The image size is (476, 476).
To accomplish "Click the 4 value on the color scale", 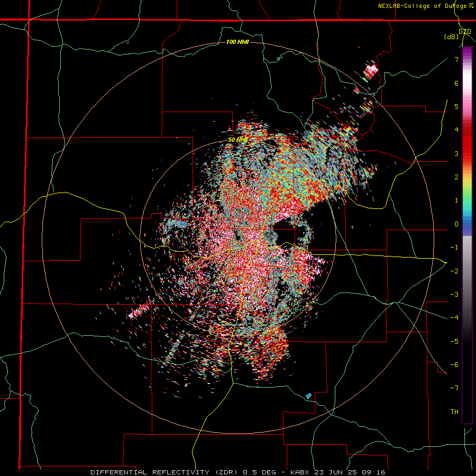I will point(456,130).
